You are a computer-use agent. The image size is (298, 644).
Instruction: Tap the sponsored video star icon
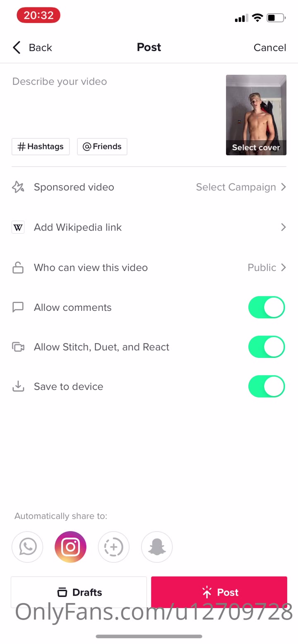pyautogui.click(x=18, y=187)
